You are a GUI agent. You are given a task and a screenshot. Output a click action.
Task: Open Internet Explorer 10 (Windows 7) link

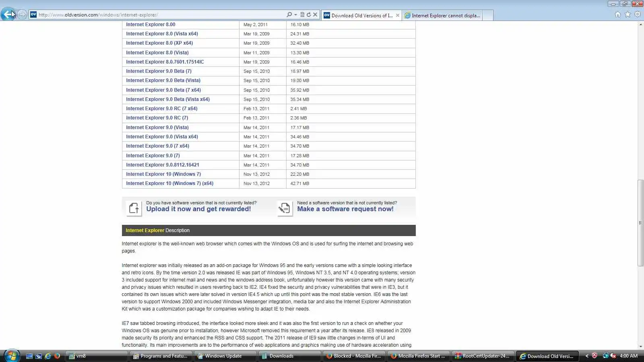163,174
